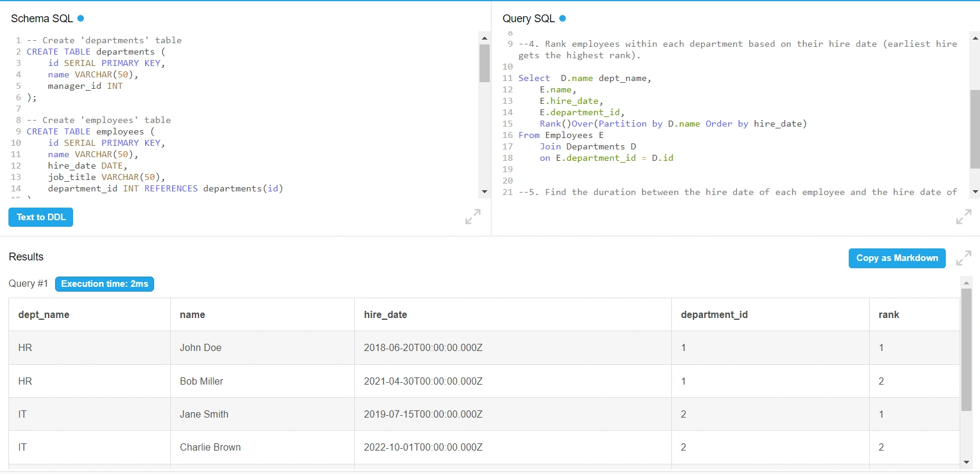Place cursor in the Rank() Over query line
Screen dimensions: 980x474
(x=673, y=124)
